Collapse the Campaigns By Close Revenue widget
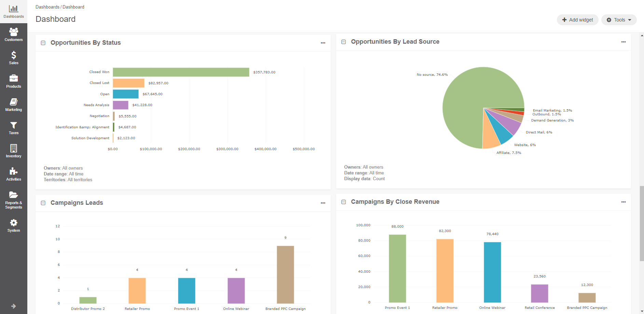Screen dimensions: 644x314 344,202
